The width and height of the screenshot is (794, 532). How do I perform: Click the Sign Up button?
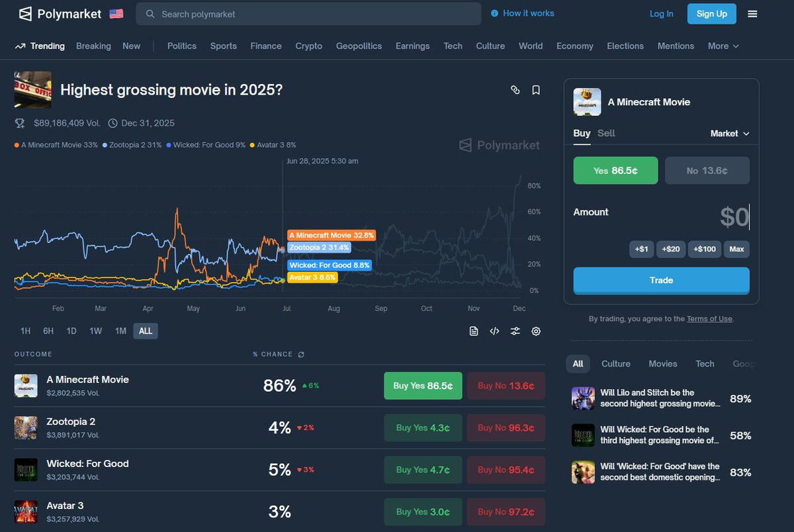click(712, 14)
